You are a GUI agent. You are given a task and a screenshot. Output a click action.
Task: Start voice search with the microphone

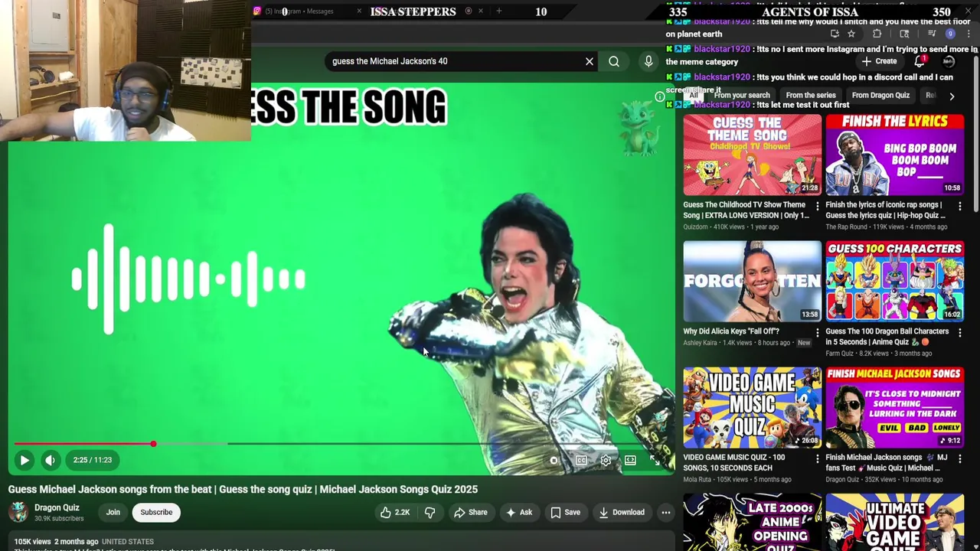[648, 61]
